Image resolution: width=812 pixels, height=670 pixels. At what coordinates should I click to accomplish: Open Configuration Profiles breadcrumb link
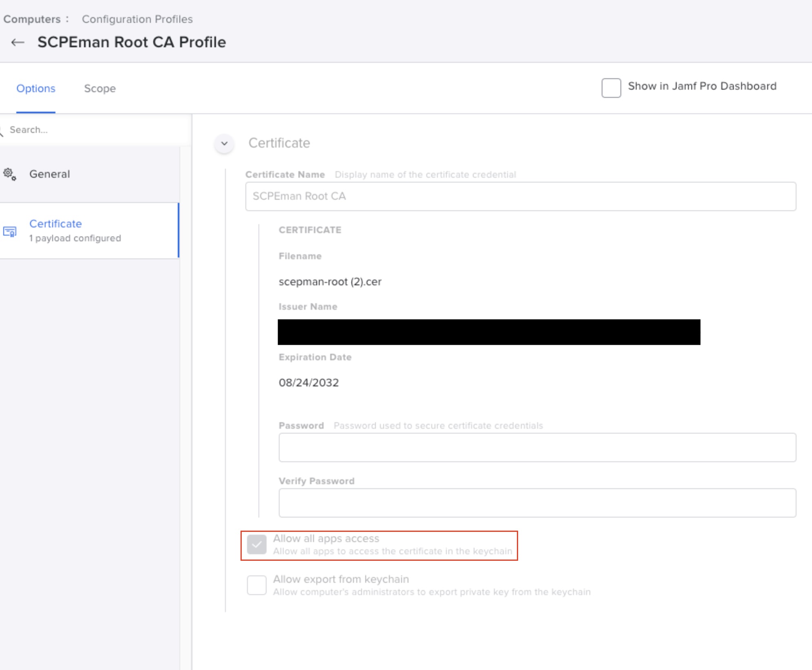[137, 19]
